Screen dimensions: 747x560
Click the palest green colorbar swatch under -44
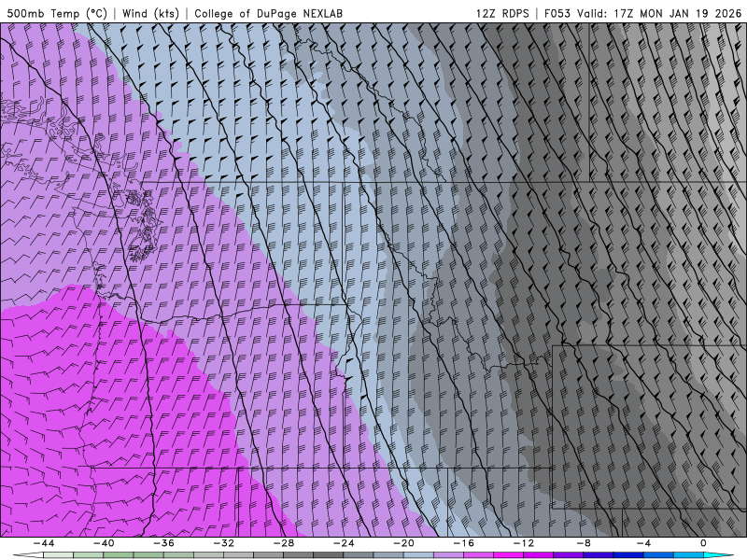point(58,555)
